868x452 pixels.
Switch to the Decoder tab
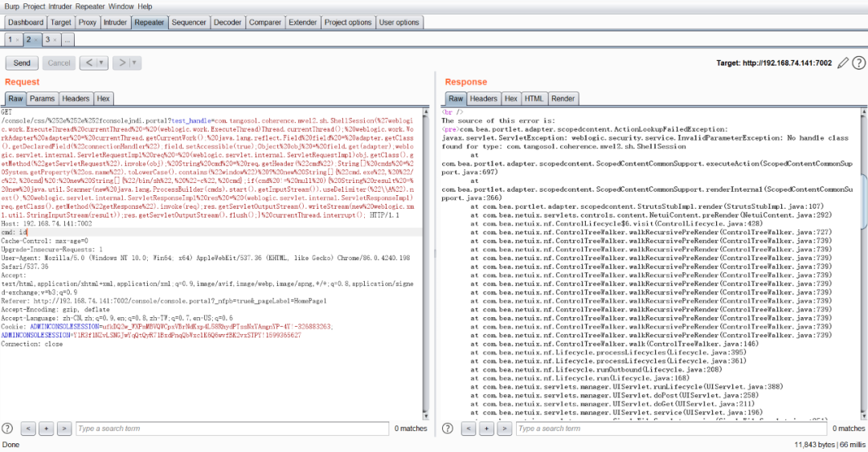pos(227,22)
